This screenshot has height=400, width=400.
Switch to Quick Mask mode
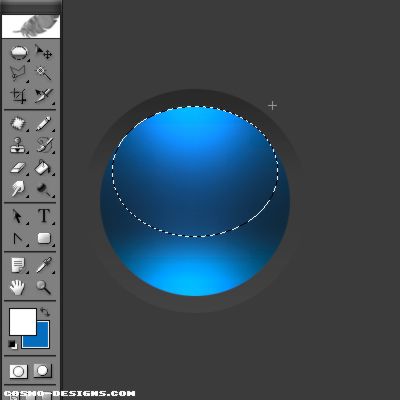click(x=42, y=371)
